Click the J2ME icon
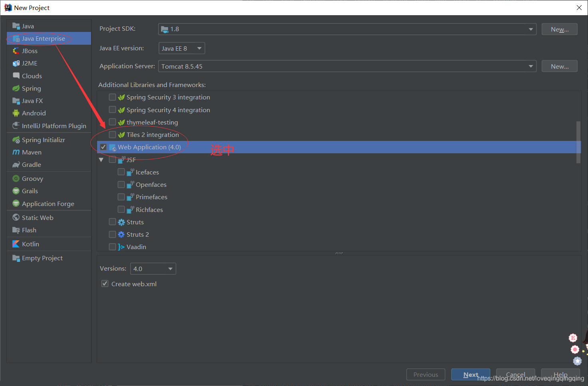Screen dimensions: 588x386 [16, 63]
